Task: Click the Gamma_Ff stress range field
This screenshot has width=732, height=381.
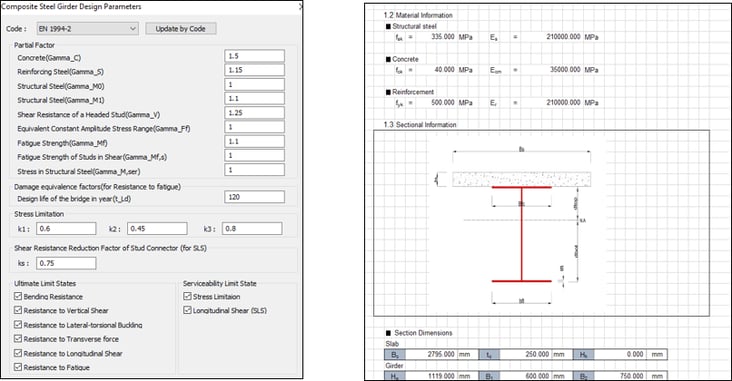Action: coord(254,127)
